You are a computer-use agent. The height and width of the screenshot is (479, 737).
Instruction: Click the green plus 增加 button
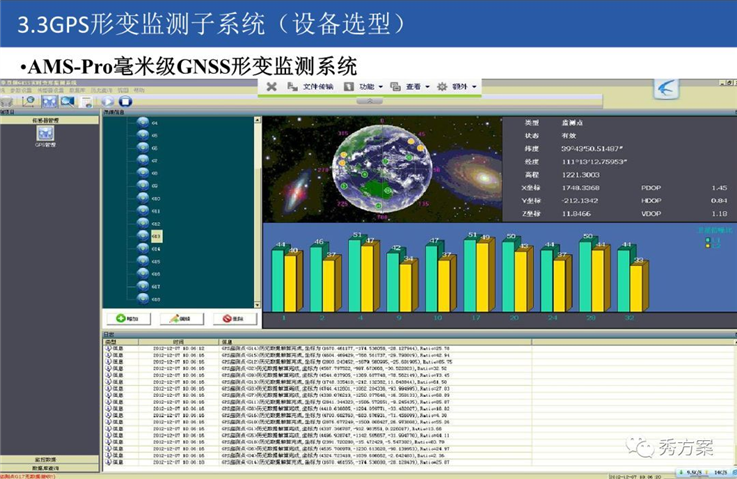[128, 318]
